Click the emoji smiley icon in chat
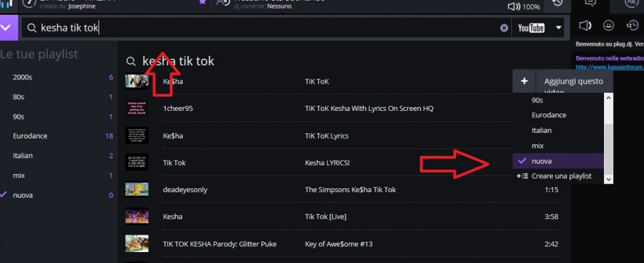644x263 pixels. [x=608, y=26]
